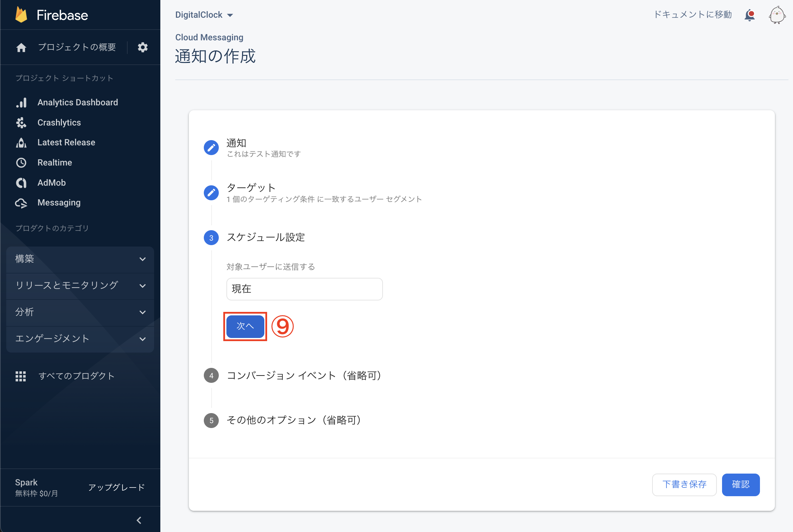
Task: Go to プロジェクトの概要
Action: [x=77, y=47]
